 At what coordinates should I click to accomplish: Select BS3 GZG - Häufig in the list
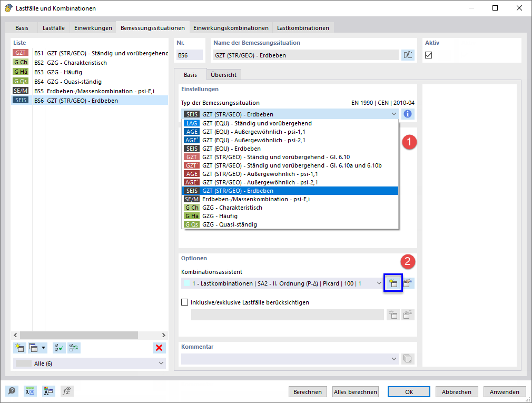pos(90,72)
